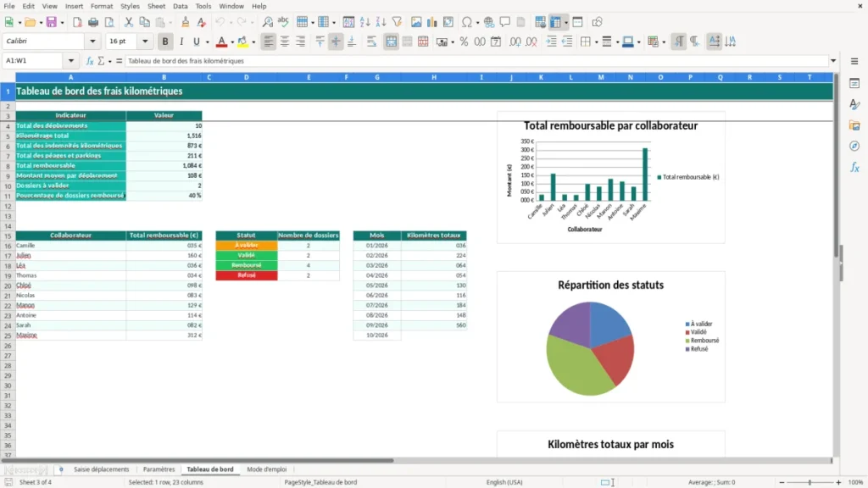Image resolution: width=868 pixels, height=488 pixels.
Task: Apply the red font color swatch
Action: coord(221,42)
